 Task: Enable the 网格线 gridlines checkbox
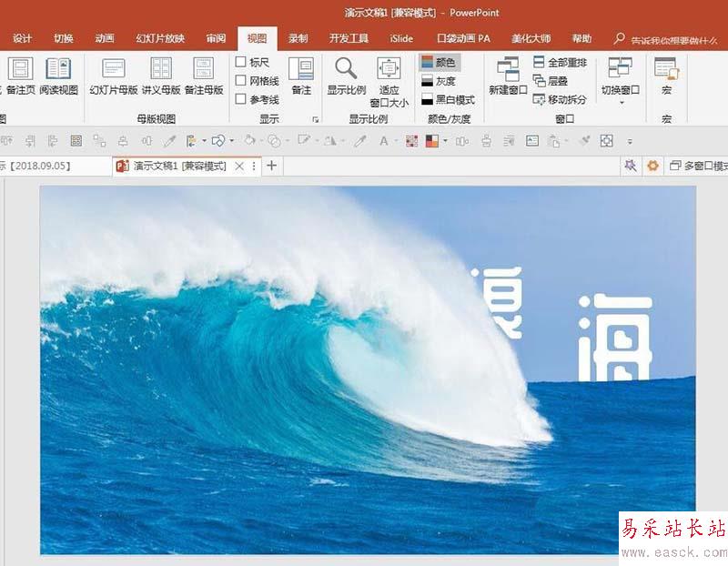[240, 80]
